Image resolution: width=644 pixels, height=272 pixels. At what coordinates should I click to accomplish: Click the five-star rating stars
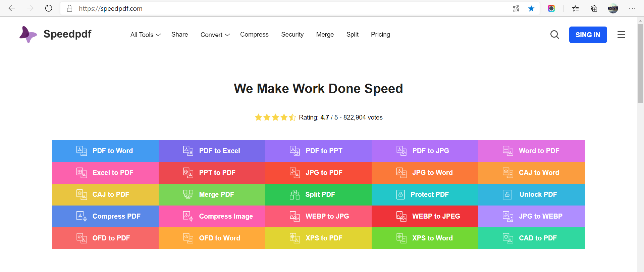point(275,117)
